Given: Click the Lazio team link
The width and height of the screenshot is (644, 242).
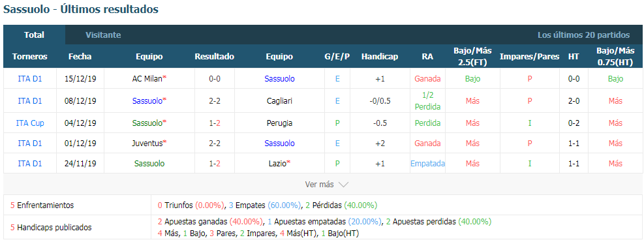Looking at the screenshot, I should [x=277, y=164].
